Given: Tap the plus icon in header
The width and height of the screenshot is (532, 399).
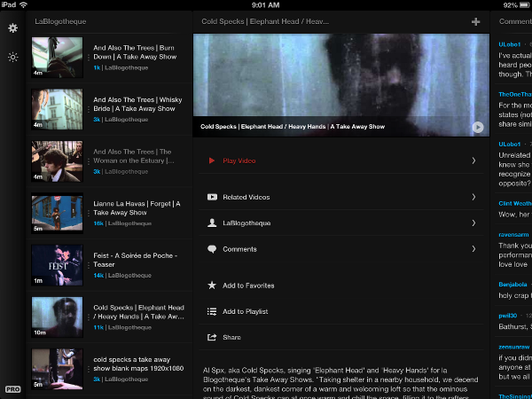Looking at the screenshot, I should (476, 21).
